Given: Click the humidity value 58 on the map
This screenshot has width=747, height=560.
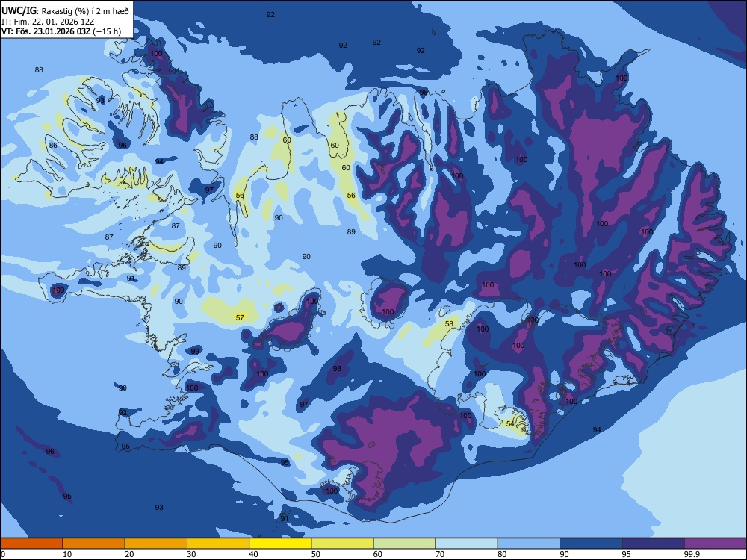Looking at the screenshot, I should 449,324.
